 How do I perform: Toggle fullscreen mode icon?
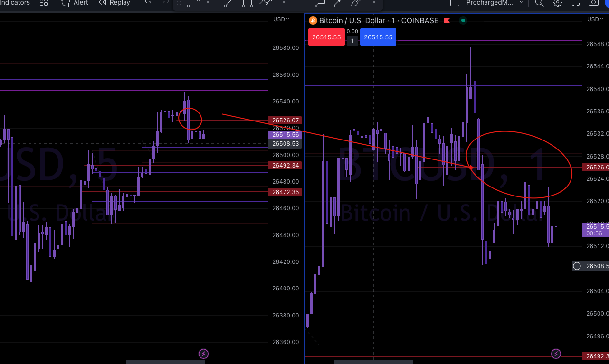576,3
